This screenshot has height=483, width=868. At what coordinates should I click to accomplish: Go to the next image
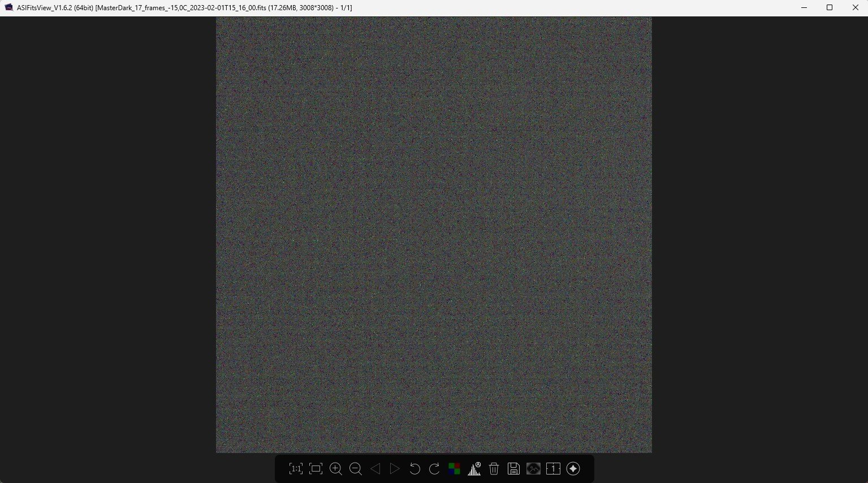click(x=395, y=469)
